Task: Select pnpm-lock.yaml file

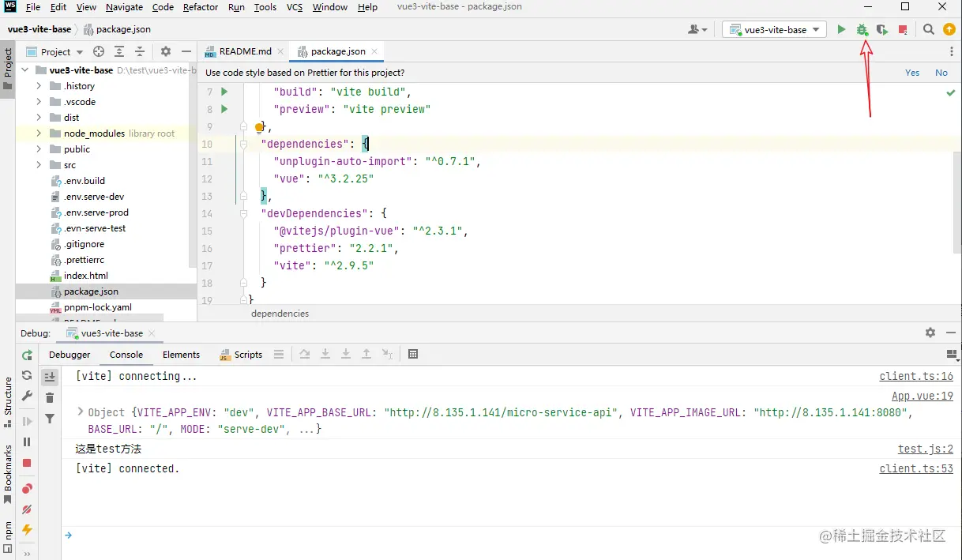Action: pyautogui.click(x=98, y=307)
